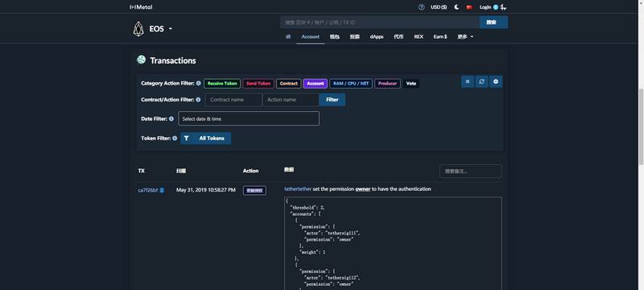The height and width of the screenshot is (290, 644).
Task: Clear filters with the X icon button
Action: pyautogui.click(x=468, y=81)
